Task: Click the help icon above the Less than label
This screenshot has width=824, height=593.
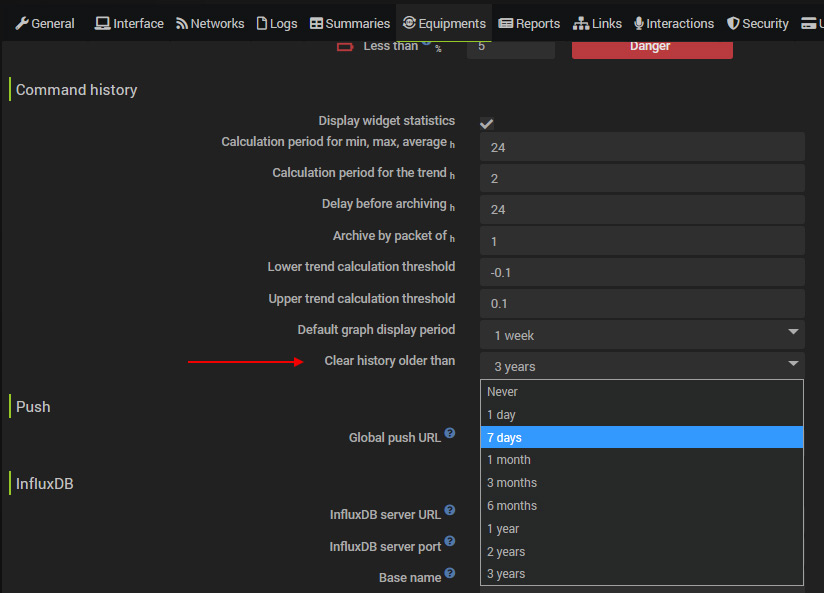Action: coord(427,40)
